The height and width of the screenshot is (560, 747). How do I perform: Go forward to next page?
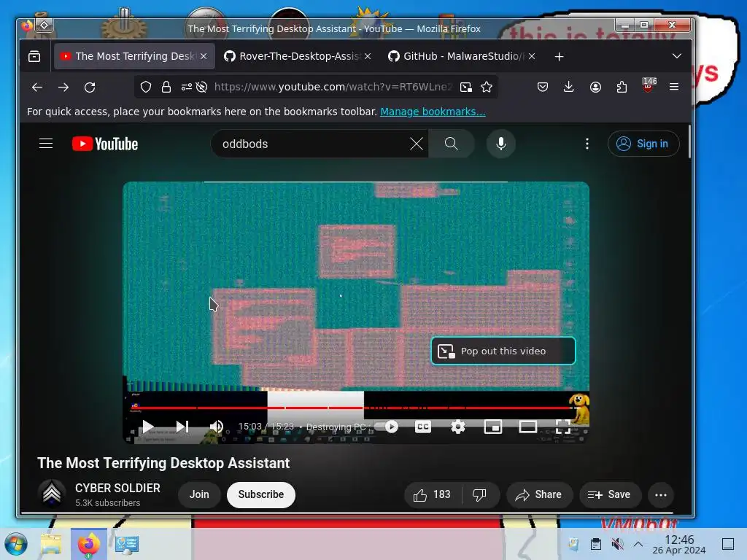click(x=63, y=87)
